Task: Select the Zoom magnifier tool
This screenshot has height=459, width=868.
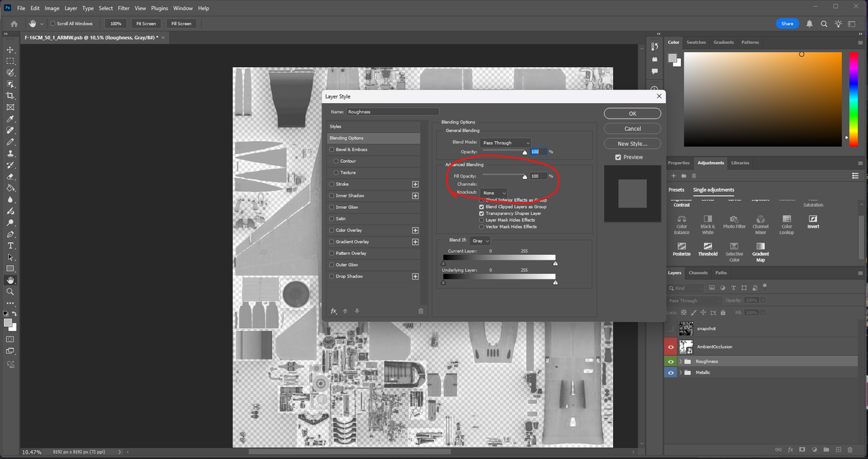Action: (x=10, y=292)
